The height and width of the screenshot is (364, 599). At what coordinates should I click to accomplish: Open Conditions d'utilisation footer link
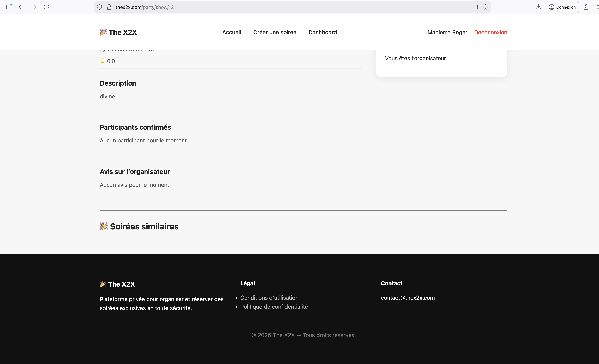pyautogui.click(x=269, y=298)
